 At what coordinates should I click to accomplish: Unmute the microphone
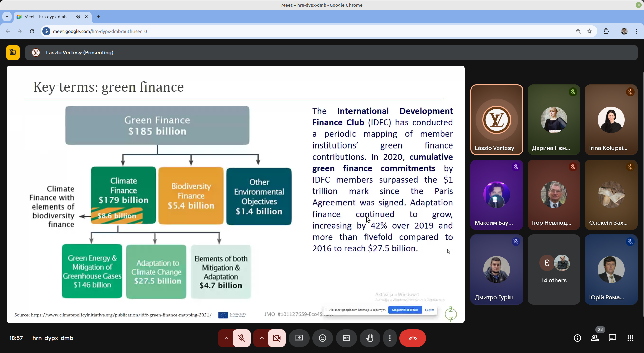[241, 338]
